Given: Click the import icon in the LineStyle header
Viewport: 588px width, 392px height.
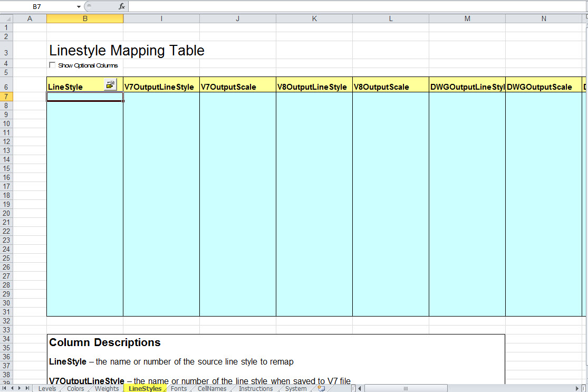Looking at the screenshot, I should [110, 85].
